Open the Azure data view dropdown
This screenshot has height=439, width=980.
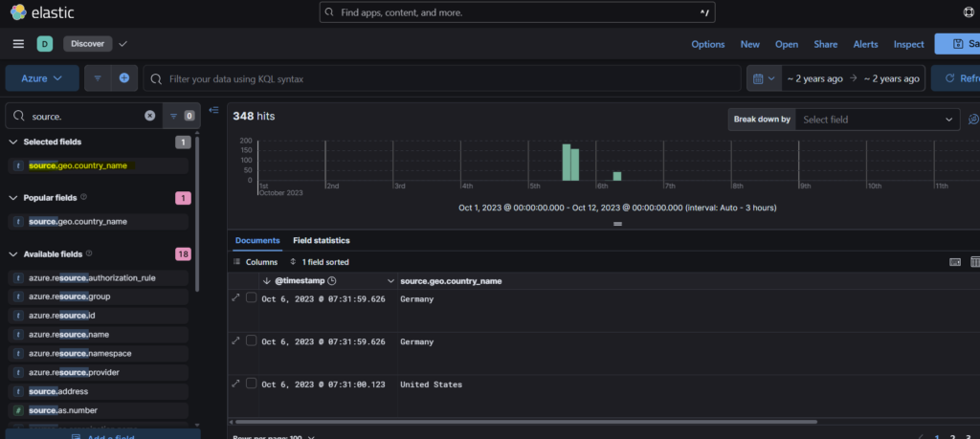[x=42, y=78]
